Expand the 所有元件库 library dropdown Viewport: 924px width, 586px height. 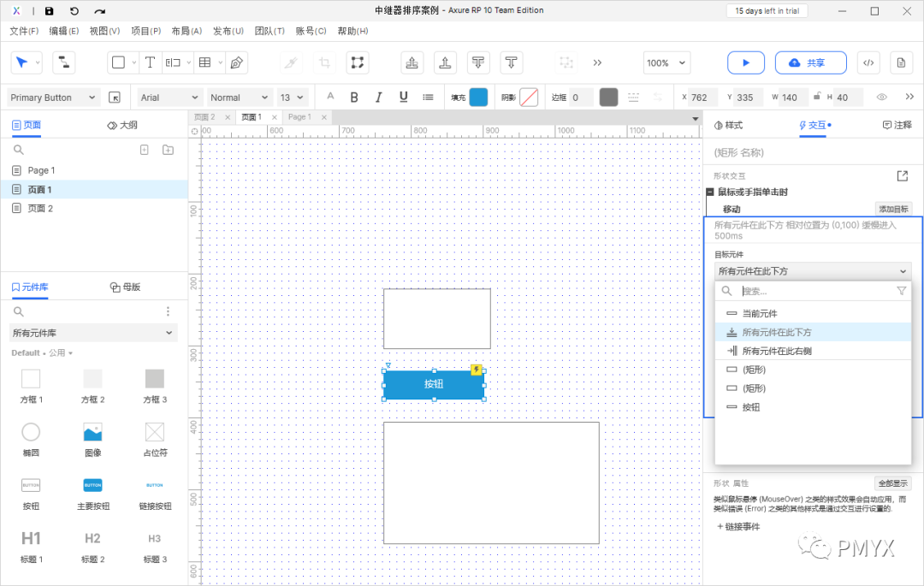click(x=93, y=333)
